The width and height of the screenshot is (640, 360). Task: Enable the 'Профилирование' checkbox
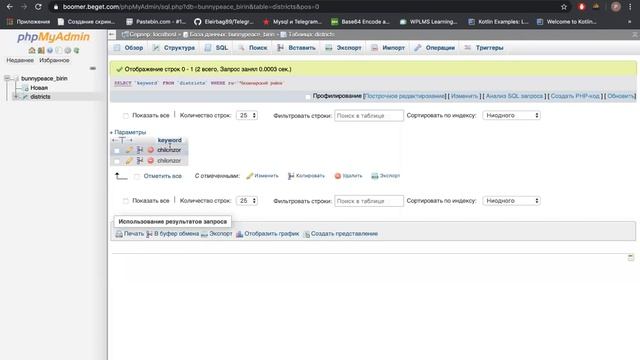tap(308, 97)
